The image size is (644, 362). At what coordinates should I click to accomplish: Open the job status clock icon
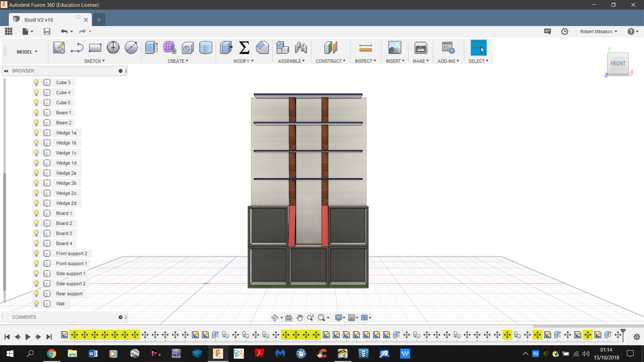565,32
